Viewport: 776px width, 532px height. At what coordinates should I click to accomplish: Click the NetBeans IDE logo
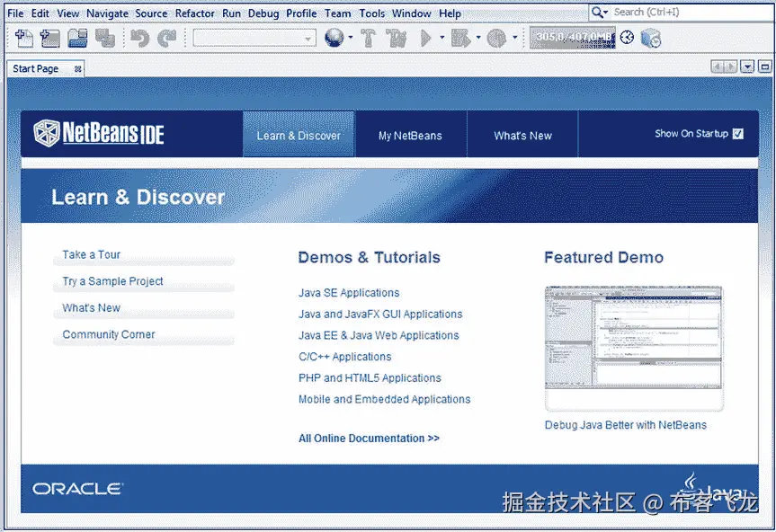99,134
